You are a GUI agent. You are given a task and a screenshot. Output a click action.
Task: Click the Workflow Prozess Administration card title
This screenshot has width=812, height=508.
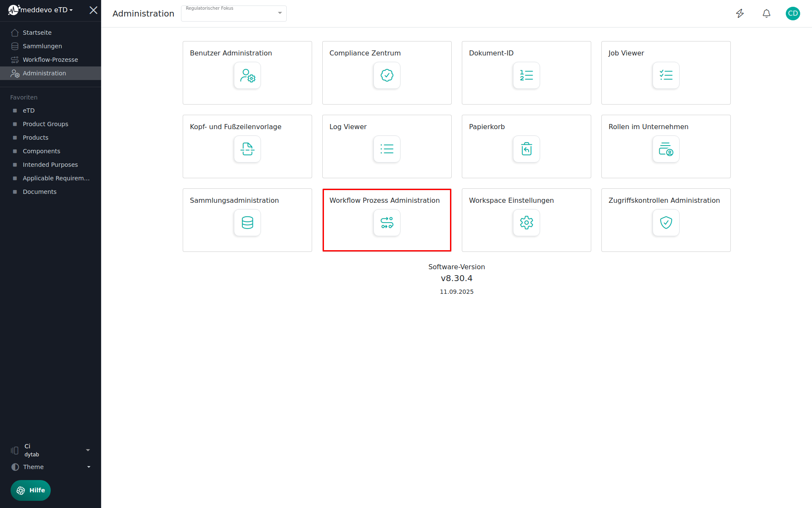tap(384, 200)
